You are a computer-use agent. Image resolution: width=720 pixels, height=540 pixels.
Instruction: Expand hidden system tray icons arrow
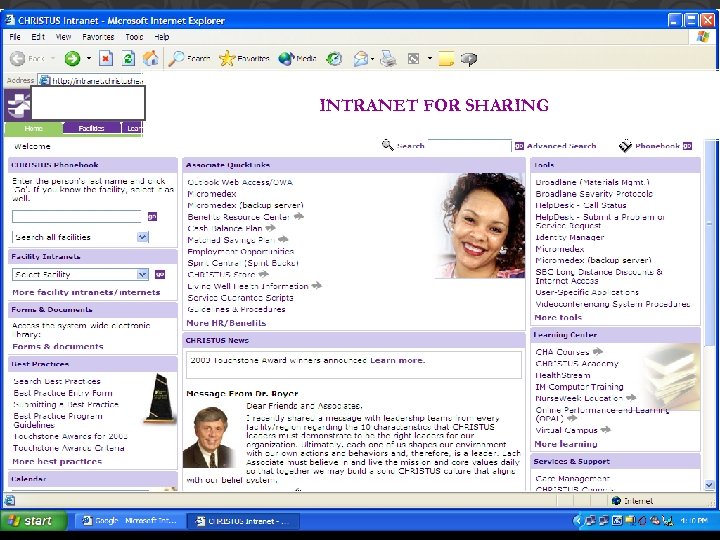[x=578, y=521]
